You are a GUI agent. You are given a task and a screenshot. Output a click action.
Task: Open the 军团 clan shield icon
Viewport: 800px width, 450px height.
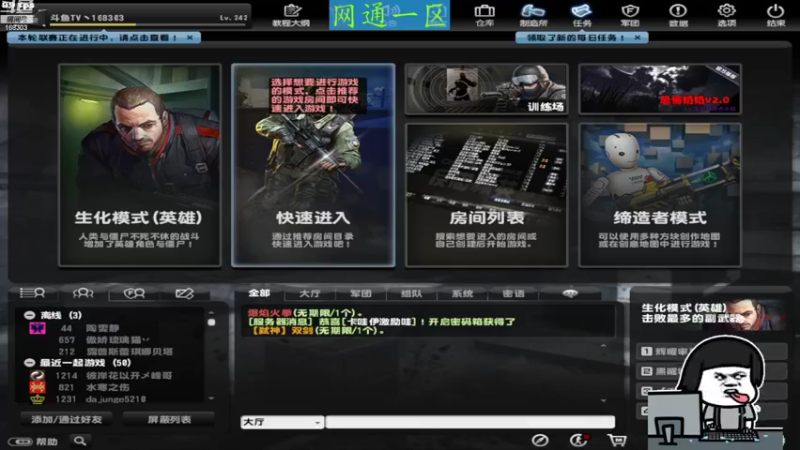630,15
